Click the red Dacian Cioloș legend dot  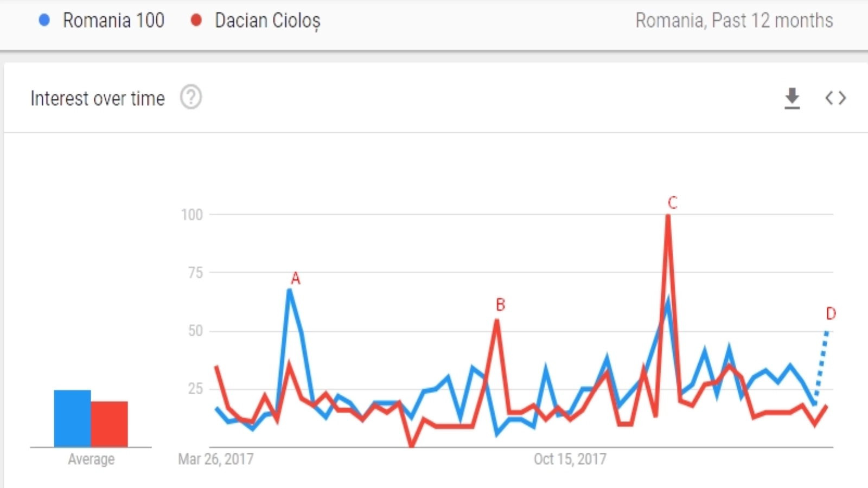pyautogui.click(x=196, y=21)
